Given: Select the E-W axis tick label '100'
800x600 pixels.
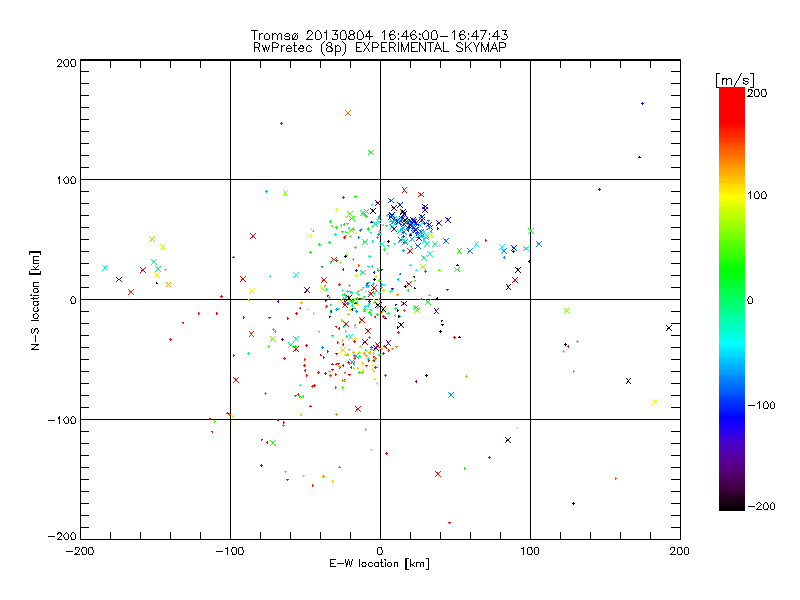Looking at the screenshot, I should tap(530, 551).
